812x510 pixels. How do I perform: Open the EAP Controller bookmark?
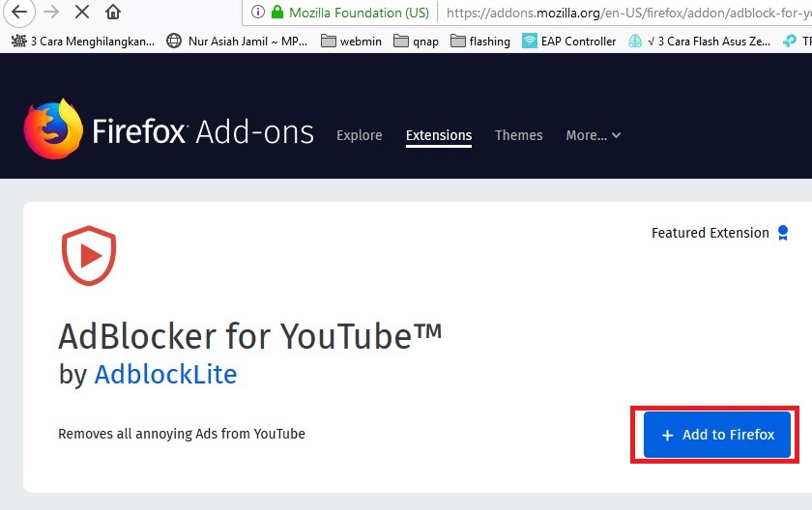pos(568,41)
